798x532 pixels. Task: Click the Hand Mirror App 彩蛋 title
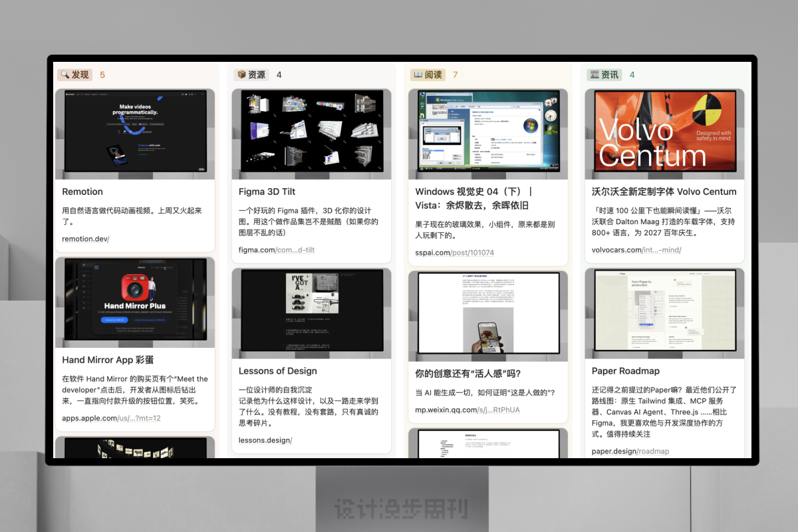(x=108, y=360)
